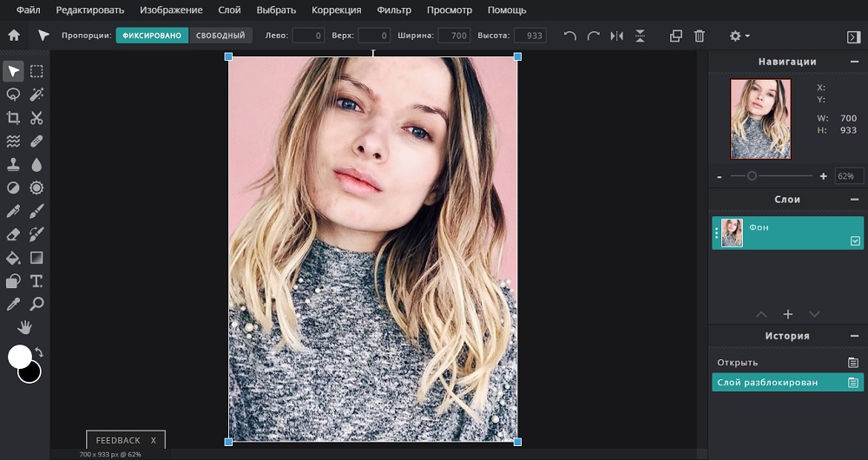
Task: Select the Crop tool
Action: [13, 118]
